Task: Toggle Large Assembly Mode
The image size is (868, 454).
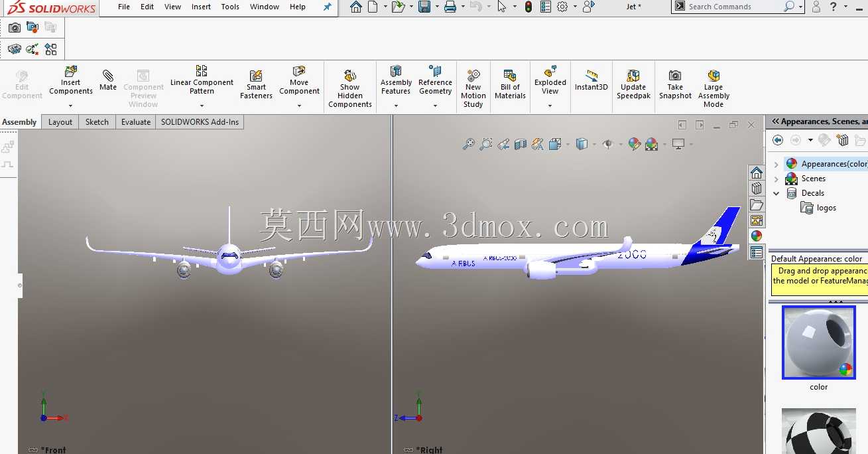Action: pyautogui.click(x=713, y=88)
